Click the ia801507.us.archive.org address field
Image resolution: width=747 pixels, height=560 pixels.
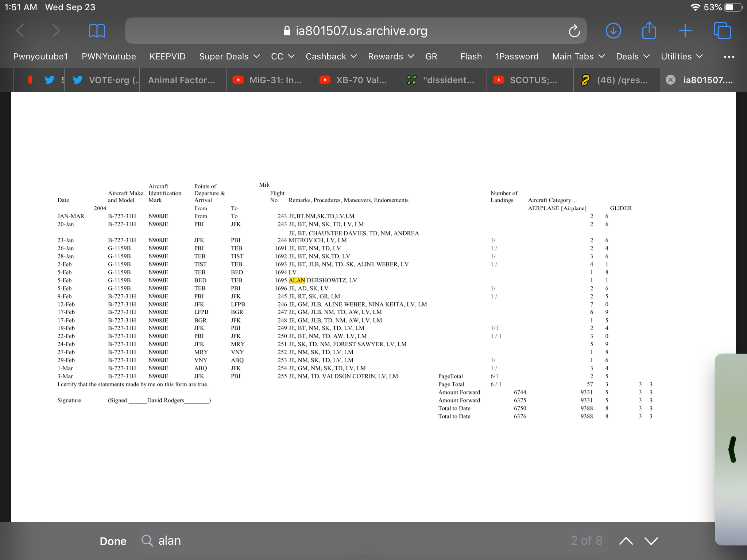tap(356, 31)
